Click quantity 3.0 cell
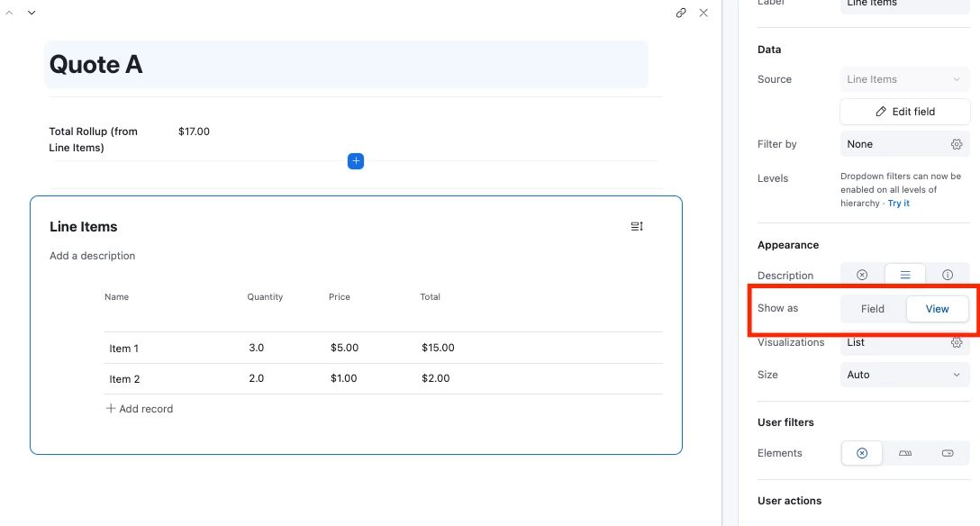The width and height of the screenshot is (980, 526). tap(256, 348)
